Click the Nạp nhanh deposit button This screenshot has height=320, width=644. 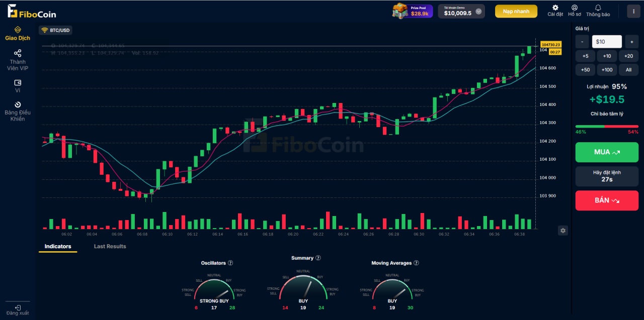[516, 12]
